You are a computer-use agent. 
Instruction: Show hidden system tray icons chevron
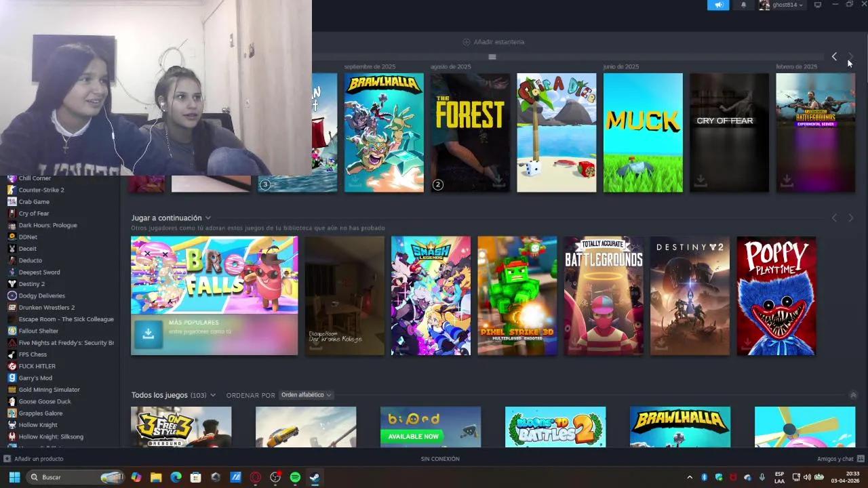(x=690, y=477)
